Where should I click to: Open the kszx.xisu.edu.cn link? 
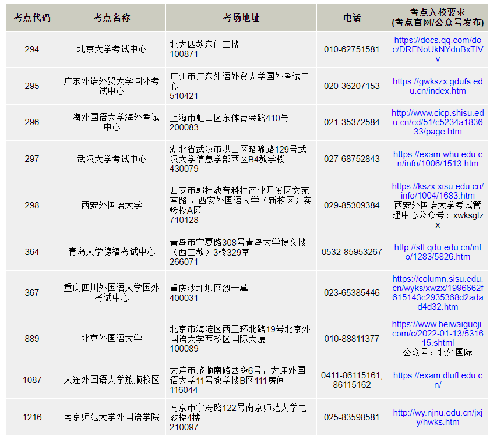click(x=438, y=191)
